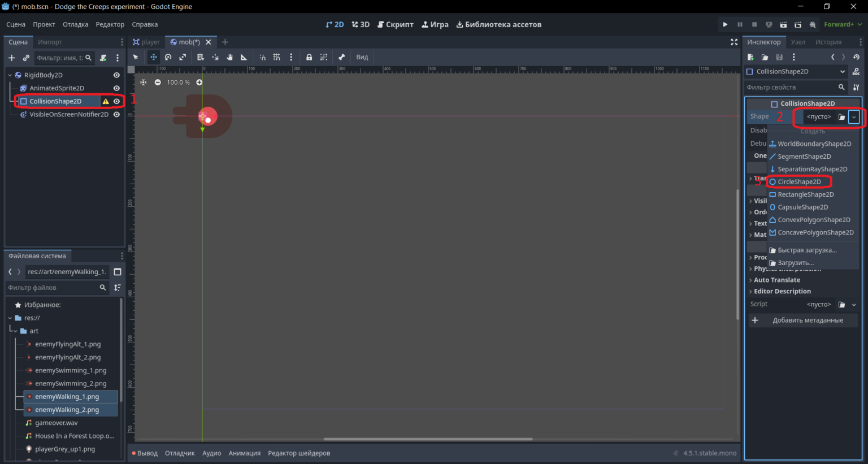Open the skeleton bone options icon
The height and width of the screenshot is (464, 868).
(x=341, y=57)
